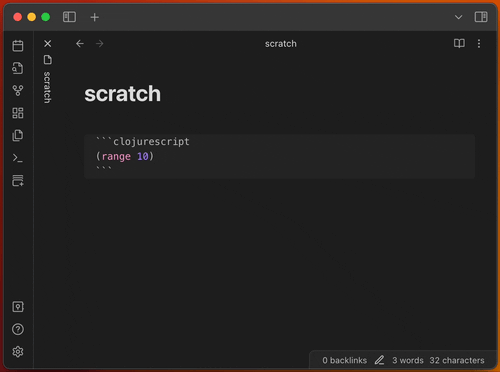The height and width of the screenshot is (372, 500).
Task: Navigate forward with the right arrow
Action: [100, 44]
